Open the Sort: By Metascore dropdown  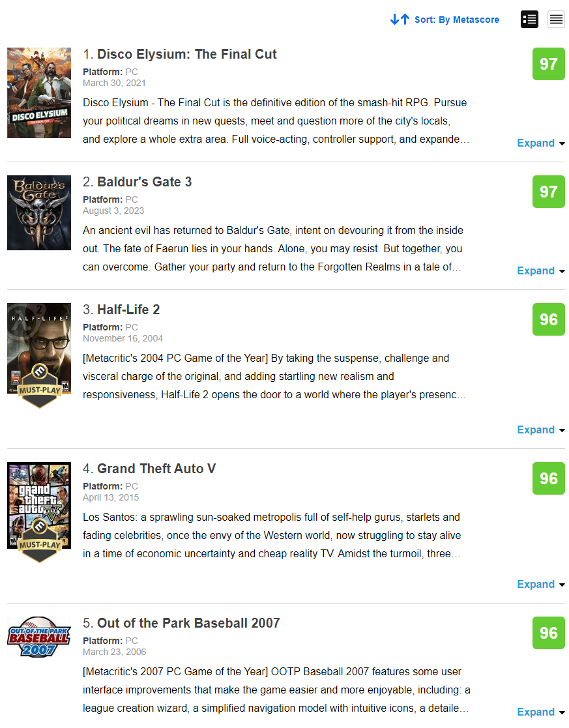(457, 20)
